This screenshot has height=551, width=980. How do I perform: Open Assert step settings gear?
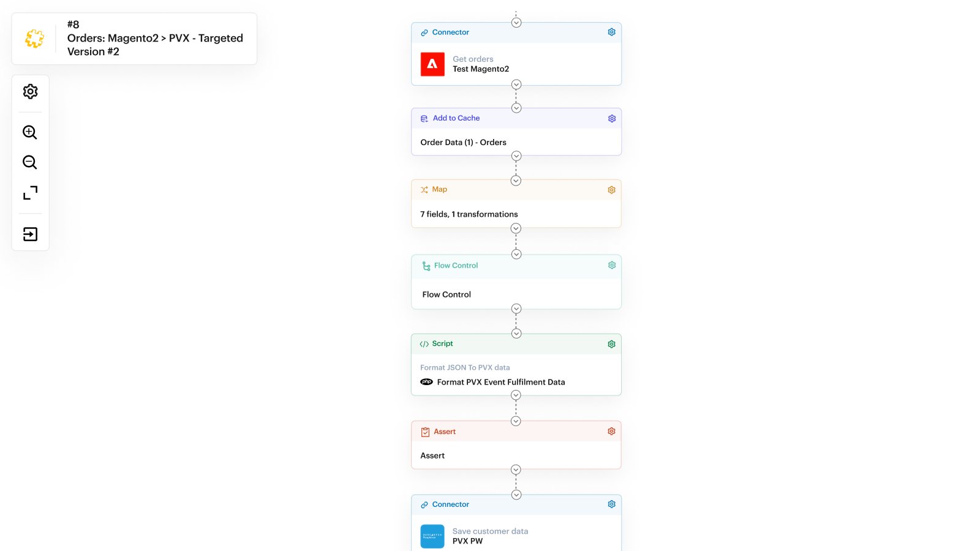point(611,432)
